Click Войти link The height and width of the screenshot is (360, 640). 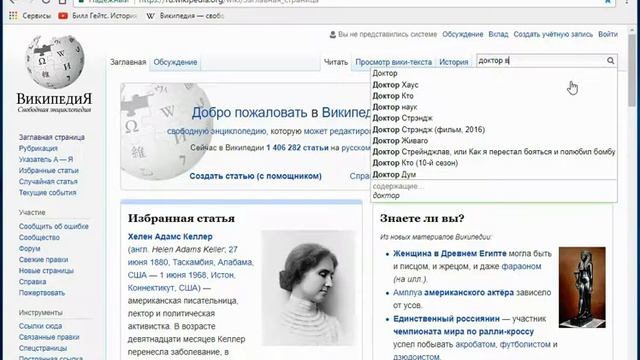pyautogui.click(x=608, y=34)
